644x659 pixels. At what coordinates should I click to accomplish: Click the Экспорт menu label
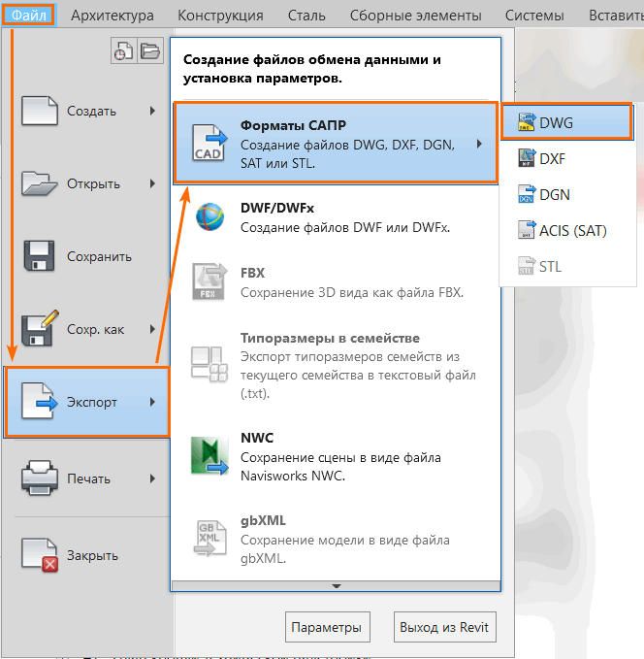click(x=92, y=402)
